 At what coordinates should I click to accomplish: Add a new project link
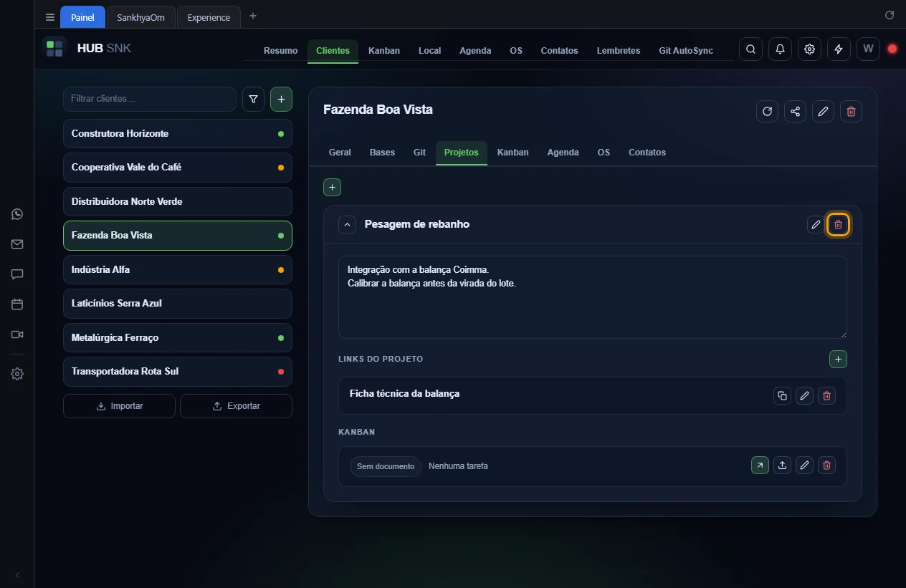tap(838, 359)
